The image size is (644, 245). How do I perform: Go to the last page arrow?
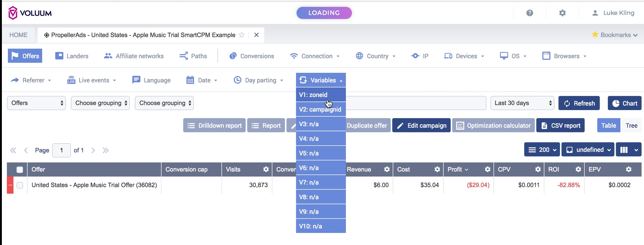pos(106,150)
